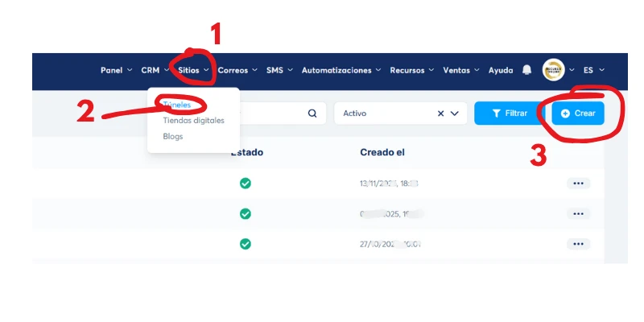Viewport: 644px width, 322px height.
Task: Open the second row's three-dots menu
Action: 578,213
